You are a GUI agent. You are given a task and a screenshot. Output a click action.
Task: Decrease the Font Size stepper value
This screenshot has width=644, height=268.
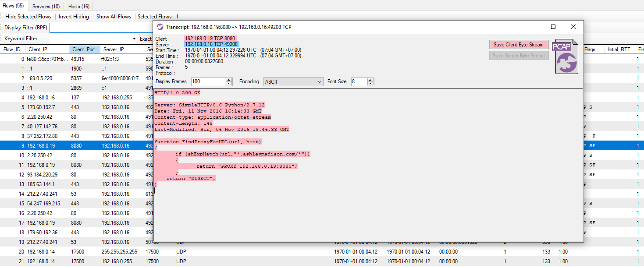tap(370, 84)
